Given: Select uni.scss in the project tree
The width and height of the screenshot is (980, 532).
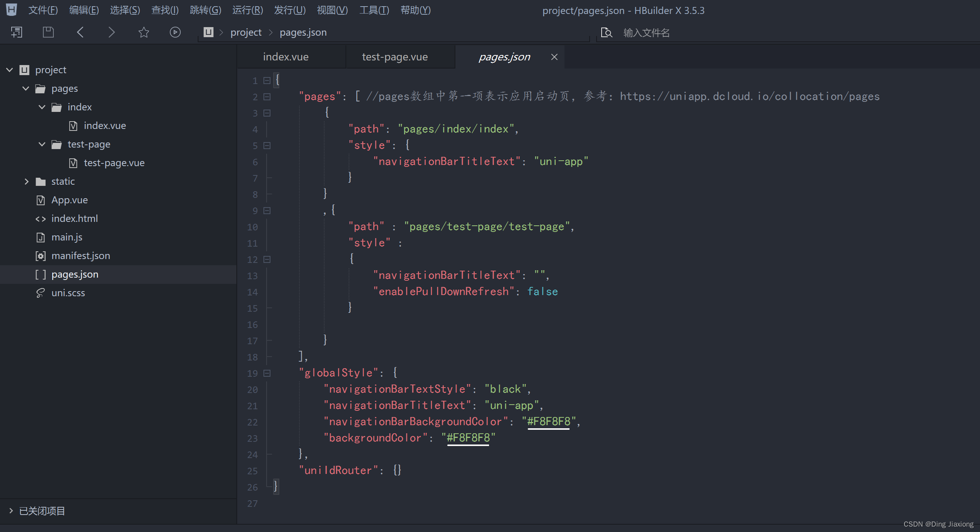Looking at the screenshot, I should point(68,293).
